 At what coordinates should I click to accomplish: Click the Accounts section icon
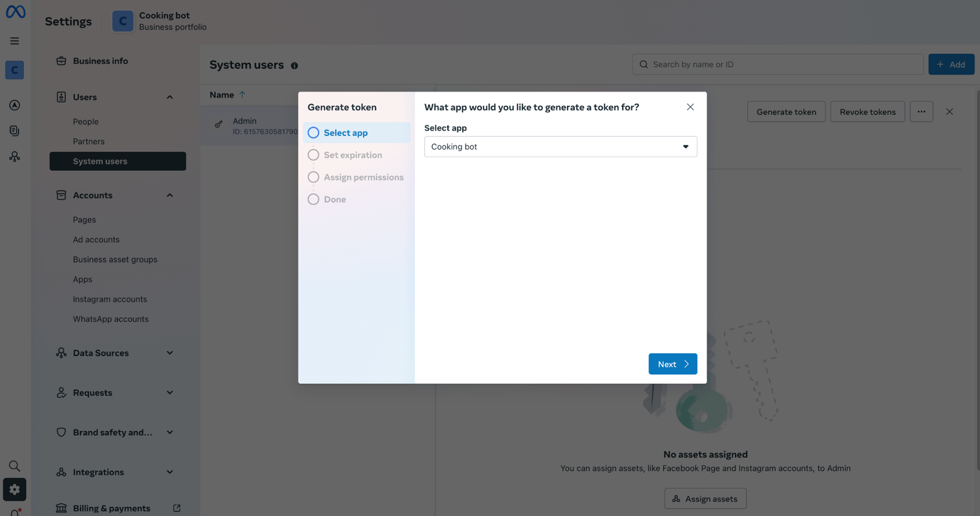[x=61, y=195]
